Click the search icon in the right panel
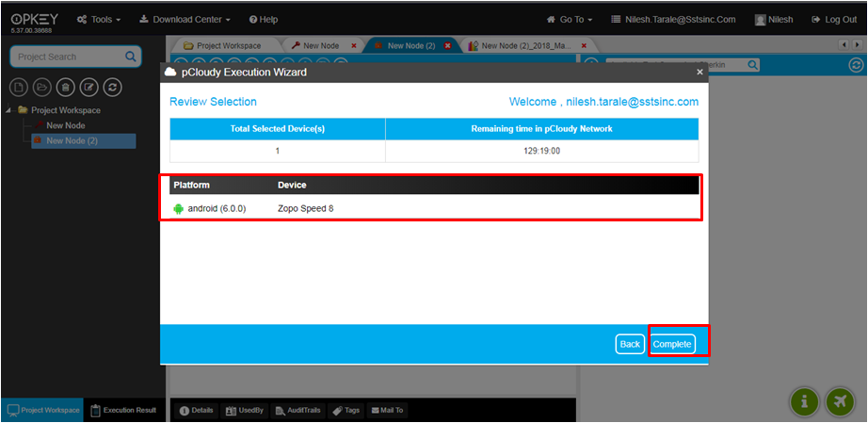Screen dimensions: 868x423 click(x=753, y=65)
